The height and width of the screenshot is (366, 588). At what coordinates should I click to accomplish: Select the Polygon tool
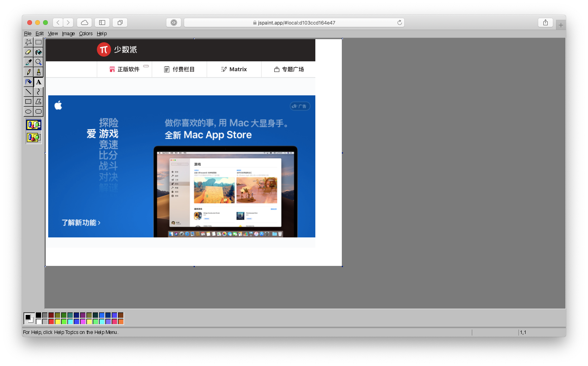pos(38,101)
